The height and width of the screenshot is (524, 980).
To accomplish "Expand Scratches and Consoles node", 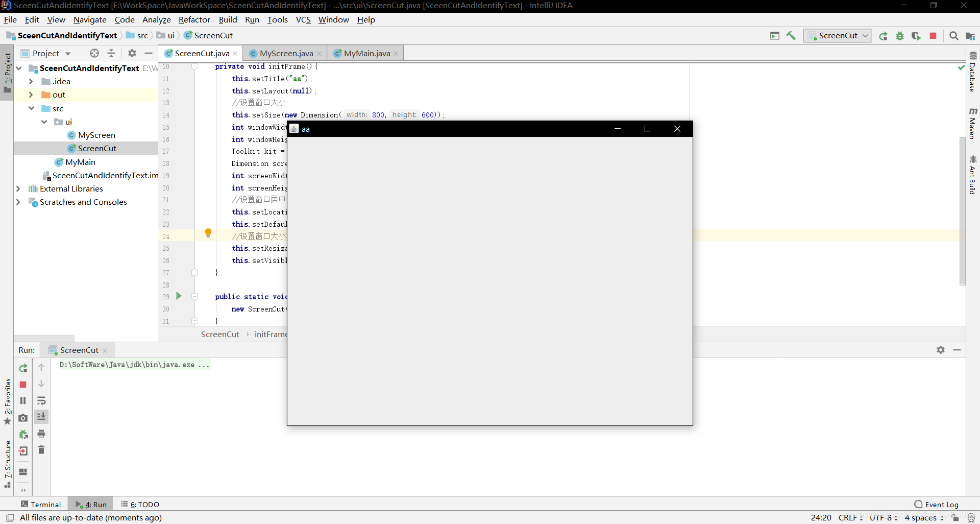I will pos(18,202).
